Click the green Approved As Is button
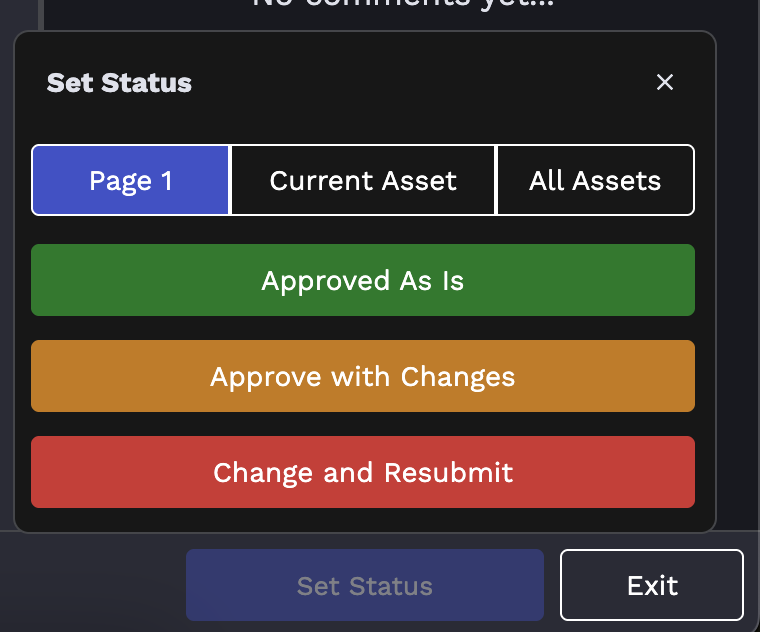Screen dimensions: 760x632 pyautogui.click(x=363, y=280)
